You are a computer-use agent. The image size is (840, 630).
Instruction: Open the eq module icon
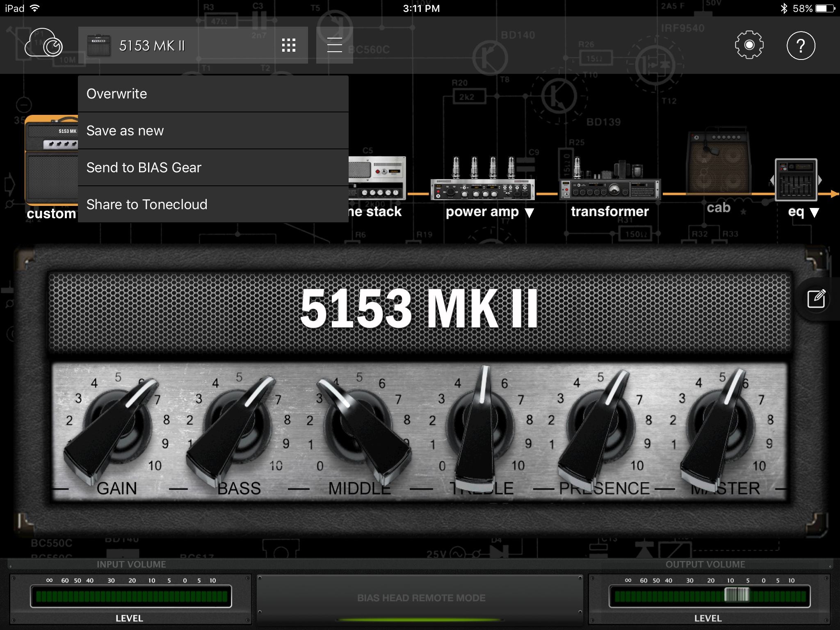(x=796, y=180)
